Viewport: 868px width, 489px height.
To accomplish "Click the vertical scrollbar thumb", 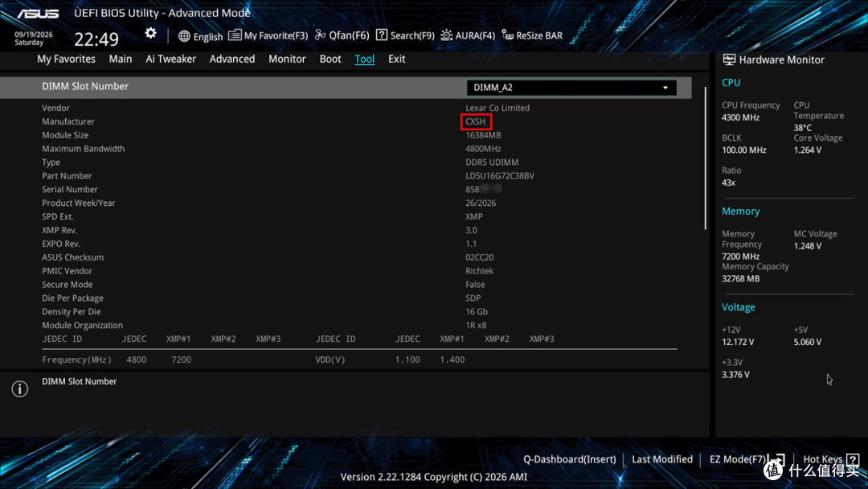I will [706, 158].
